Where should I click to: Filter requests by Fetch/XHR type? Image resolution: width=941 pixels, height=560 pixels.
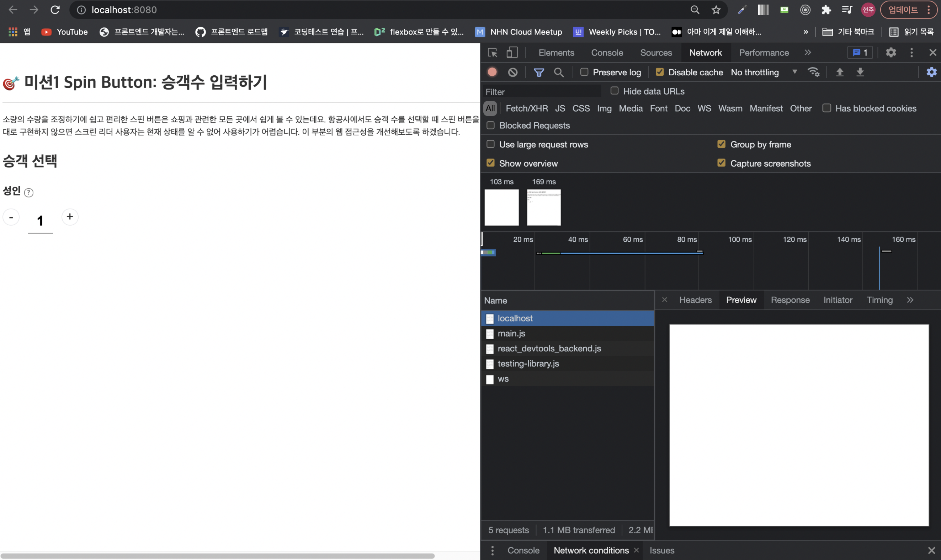526,108
